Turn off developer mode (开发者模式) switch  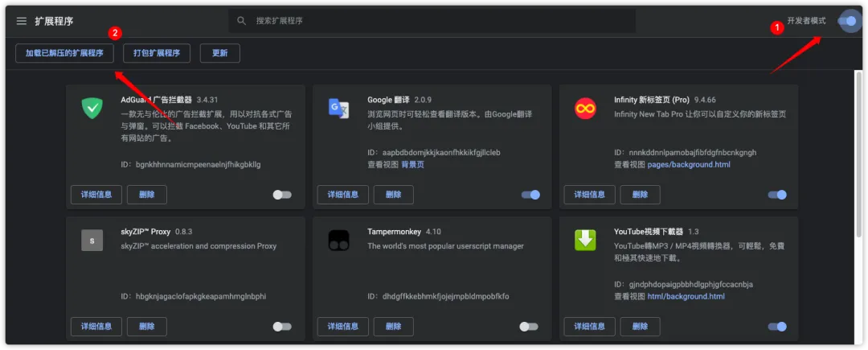coord(847,21)
